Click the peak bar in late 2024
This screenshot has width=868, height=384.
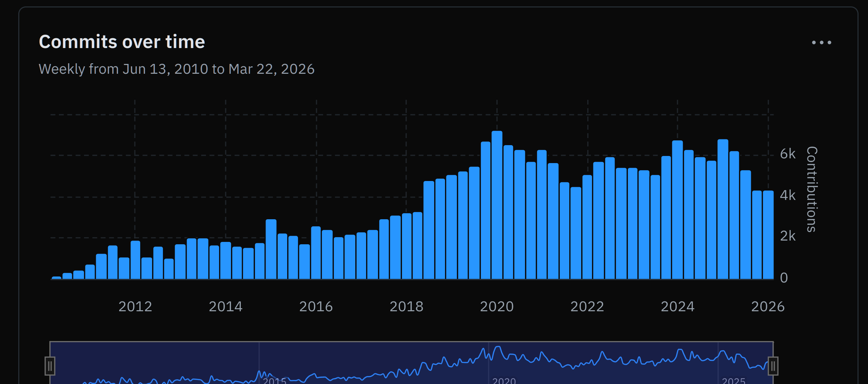tap(723, 209)
